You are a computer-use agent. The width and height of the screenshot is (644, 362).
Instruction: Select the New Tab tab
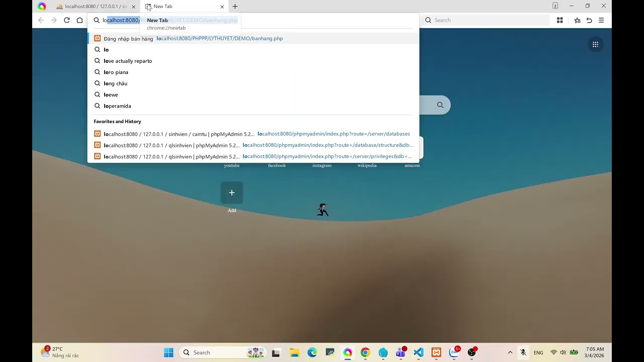184,7
